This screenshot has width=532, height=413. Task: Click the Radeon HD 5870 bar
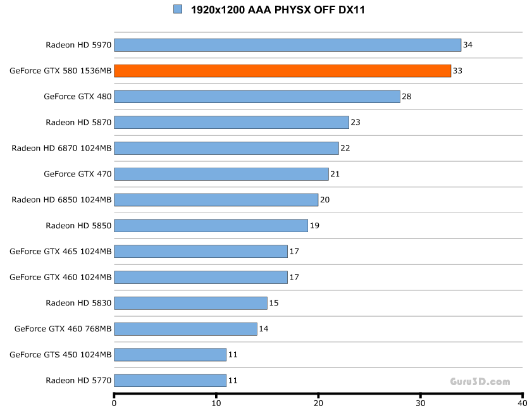click(232, 122)
